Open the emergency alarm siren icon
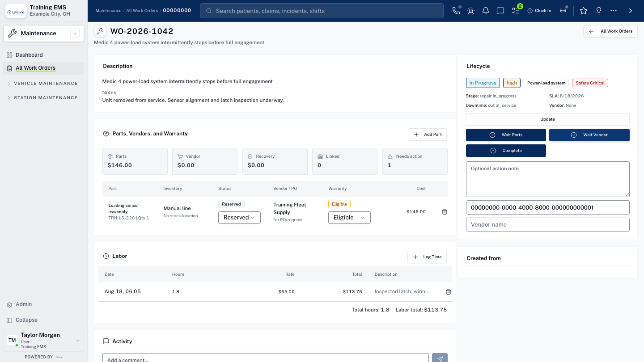The width and height of the screenshot is (644, 362). [x=471, y=11]
